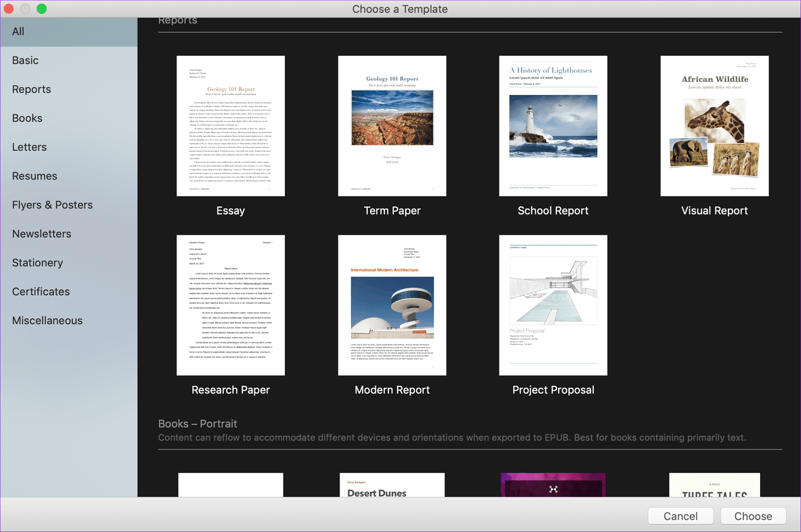801x532 pixels.
Task: Click the green zoom window button
Action: 41,9
